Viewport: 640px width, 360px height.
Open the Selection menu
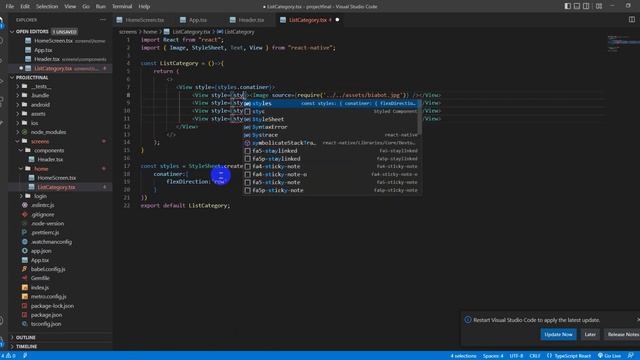(x=47, y=6)
